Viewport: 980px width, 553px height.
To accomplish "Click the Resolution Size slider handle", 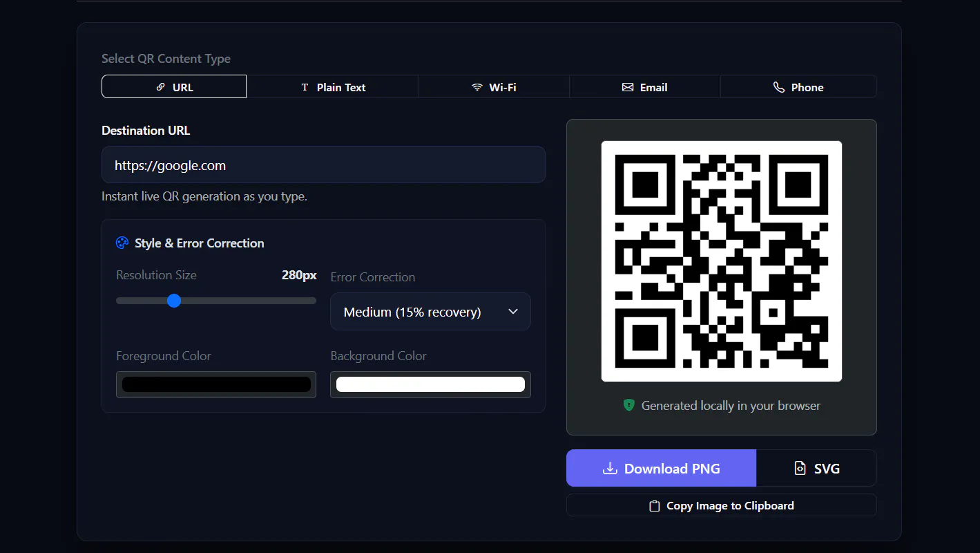I will [174, 301].
